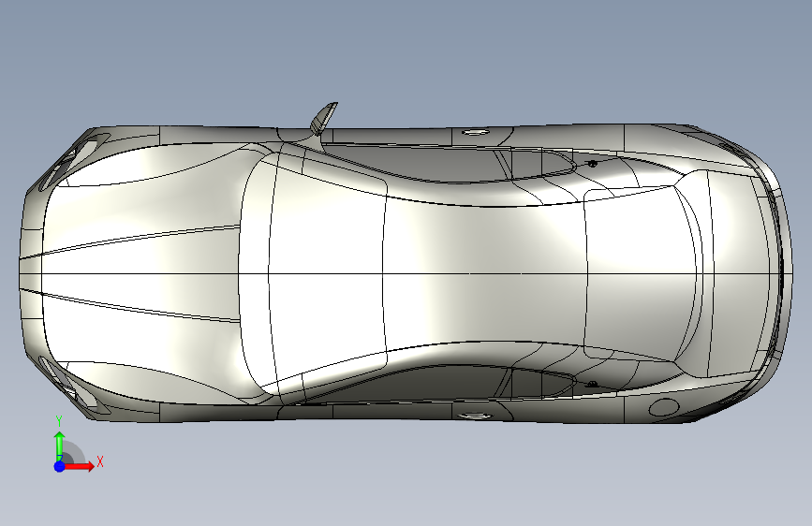Select the side mirror on the car
This screenshot has width=812, height=526.
tap(324, 118)
